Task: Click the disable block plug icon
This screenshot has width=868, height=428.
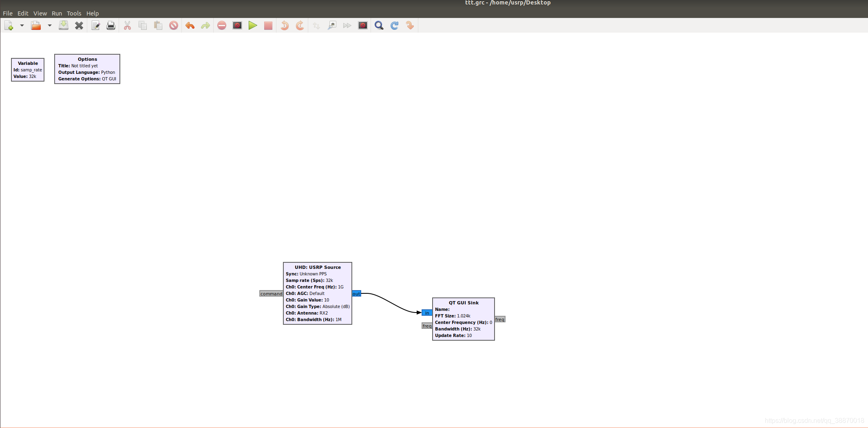Action: click(332, 26)
